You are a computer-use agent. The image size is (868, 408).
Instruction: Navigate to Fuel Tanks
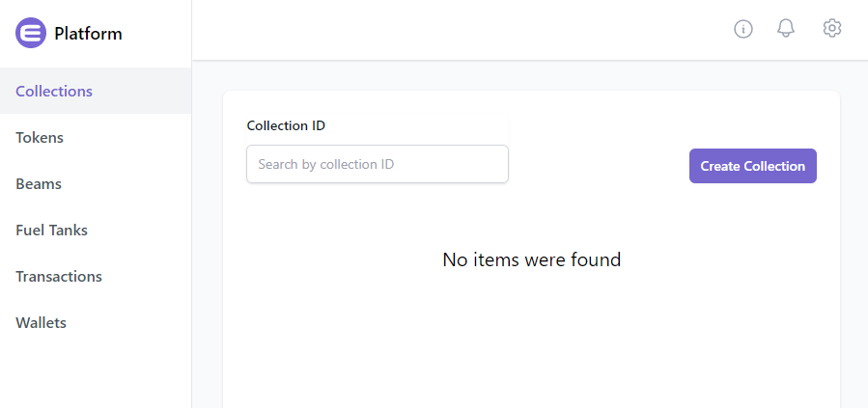[52, 231]
